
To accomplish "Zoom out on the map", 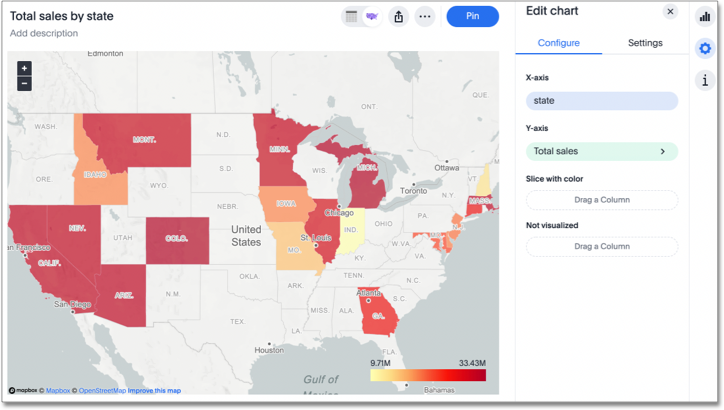I will 24,84.
